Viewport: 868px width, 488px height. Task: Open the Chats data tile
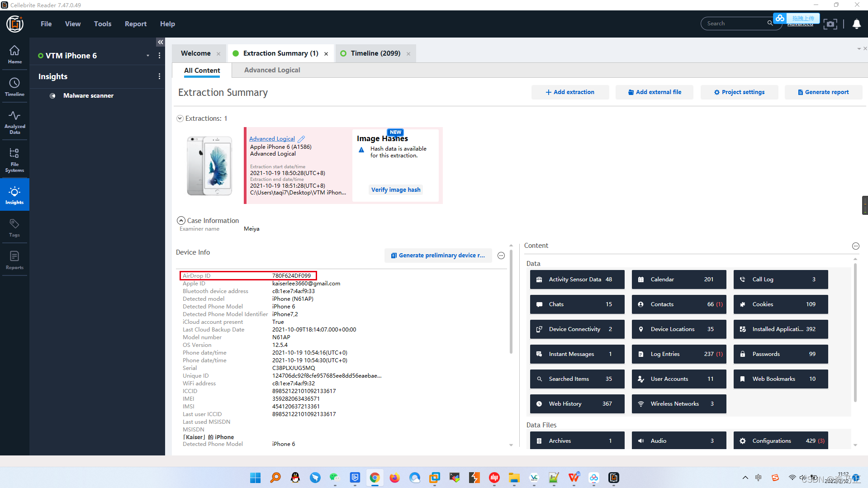(x=577, y=304)
